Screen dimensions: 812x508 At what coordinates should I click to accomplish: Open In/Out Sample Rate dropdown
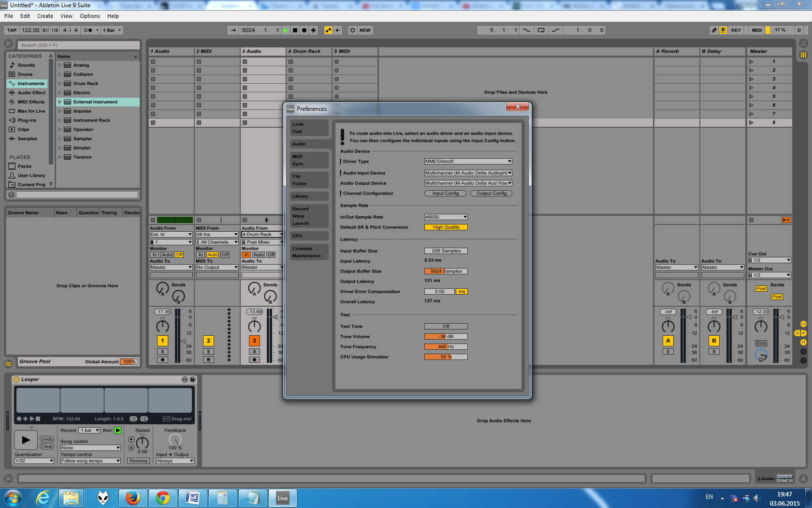446,217
